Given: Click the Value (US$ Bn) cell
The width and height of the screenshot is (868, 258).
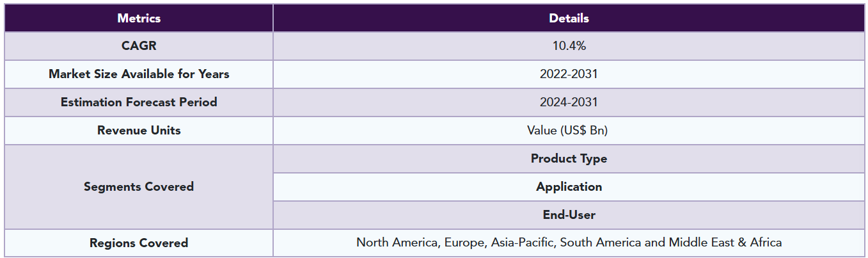Looking at the screenshot, I should click(569, 131).
